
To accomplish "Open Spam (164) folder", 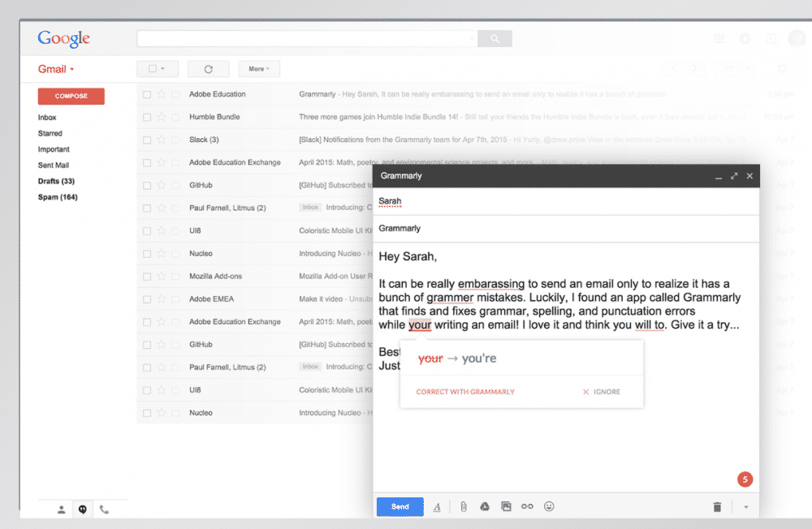I will 58,197.
